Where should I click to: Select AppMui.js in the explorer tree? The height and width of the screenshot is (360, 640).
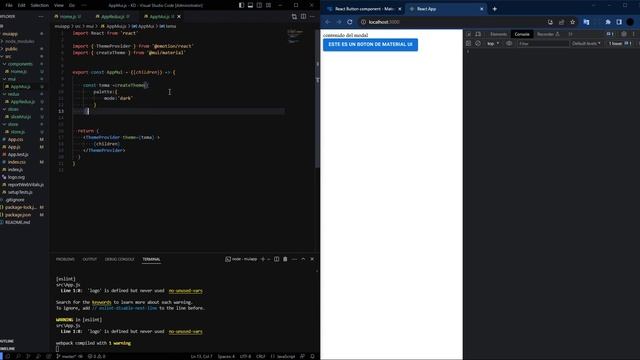[20, 87]
